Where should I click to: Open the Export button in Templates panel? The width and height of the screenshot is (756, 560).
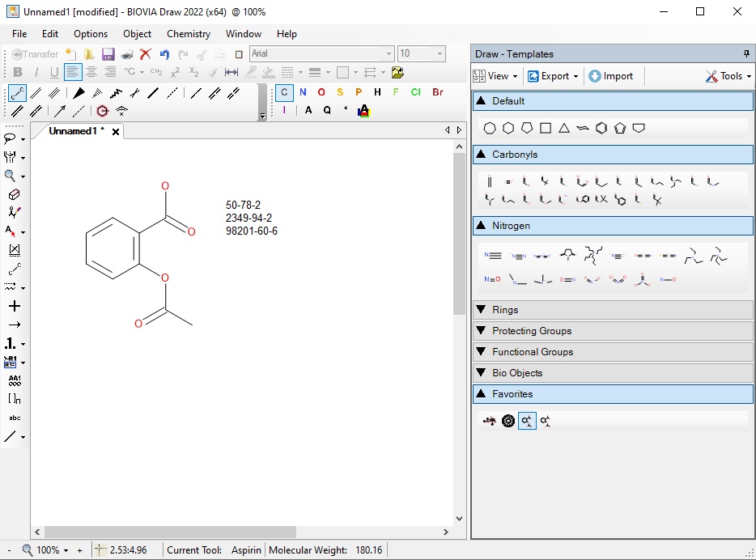tap(554, 76)
